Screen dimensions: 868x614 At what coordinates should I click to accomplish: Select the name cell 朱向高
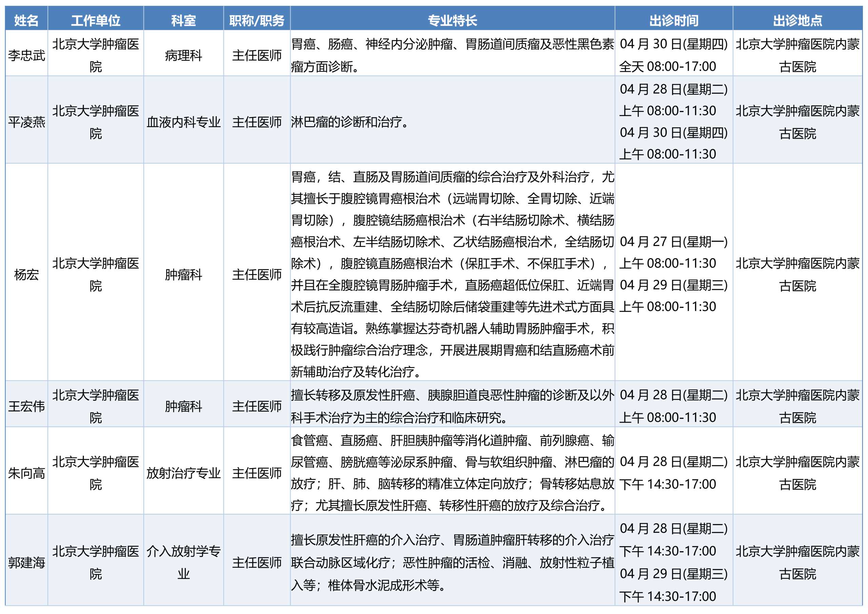pyautogui.click(x=26, y=473)
